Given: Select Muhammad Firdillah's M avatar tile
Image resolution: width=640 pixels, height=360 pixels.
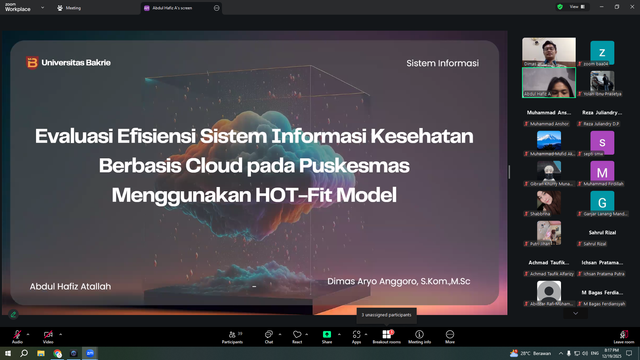Looking at the screenshot, I should [602, 173].
